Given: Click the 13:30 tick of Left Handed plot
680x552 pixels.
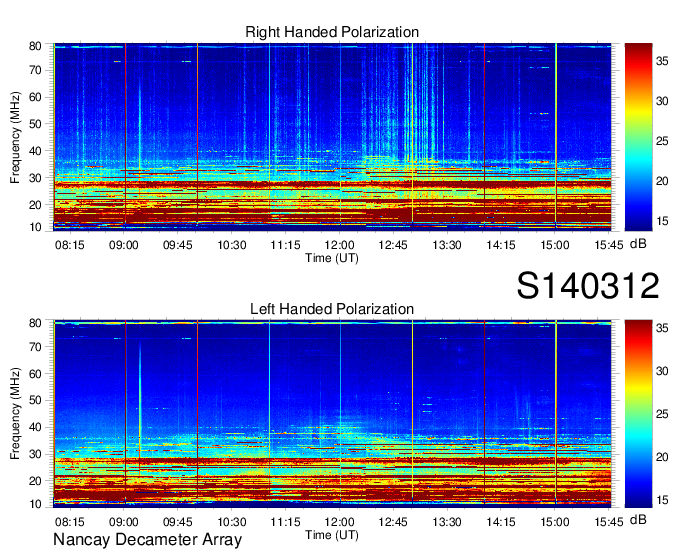Looking at the screenshot, I should [447, 522].
